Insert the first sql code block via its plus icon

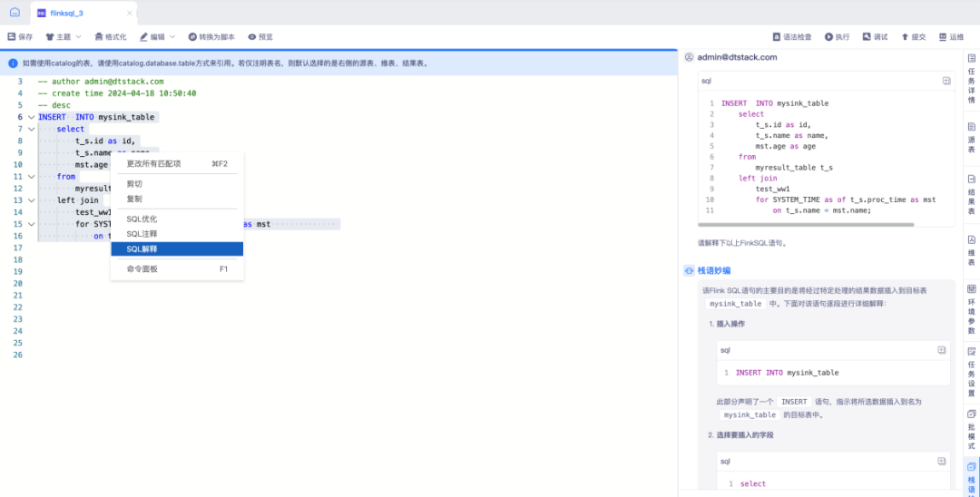(946, 81)
